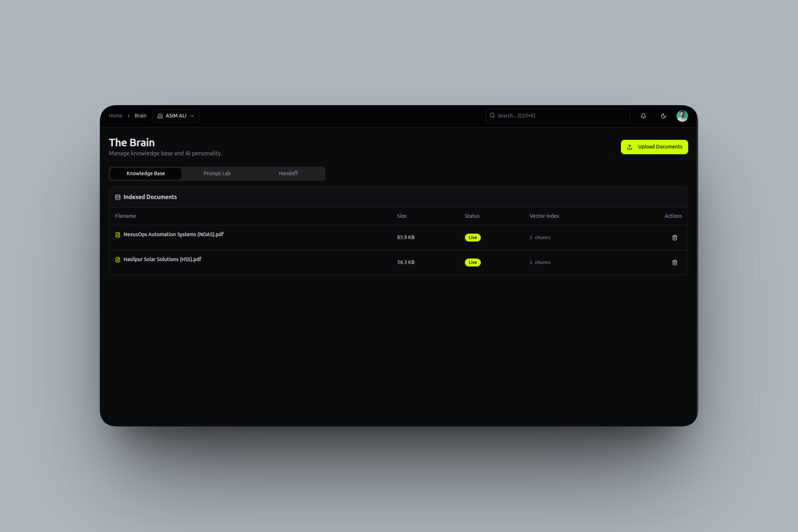Switch to the Handoff tab

click(x=288, y=174)
